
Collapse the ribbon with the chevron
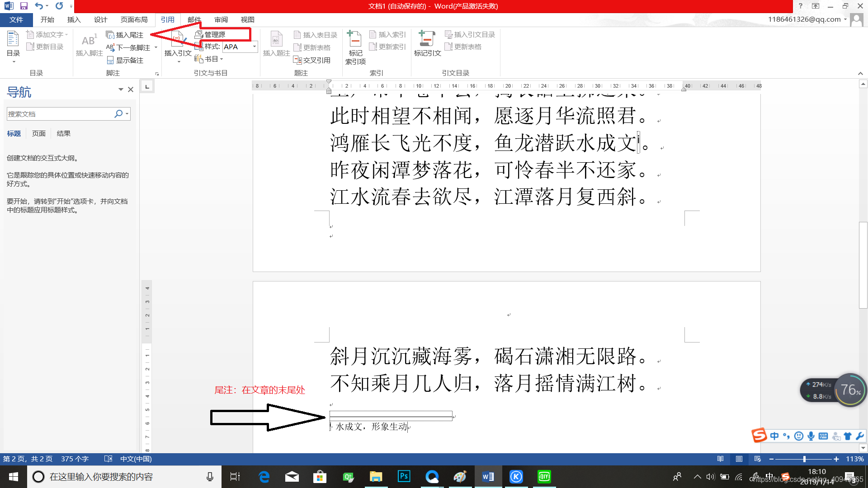tap(860, 74)
